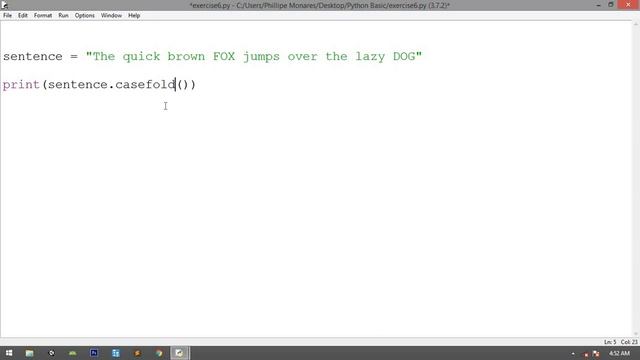Click inside the string 'The quick brown FOX'

point(164,56)
